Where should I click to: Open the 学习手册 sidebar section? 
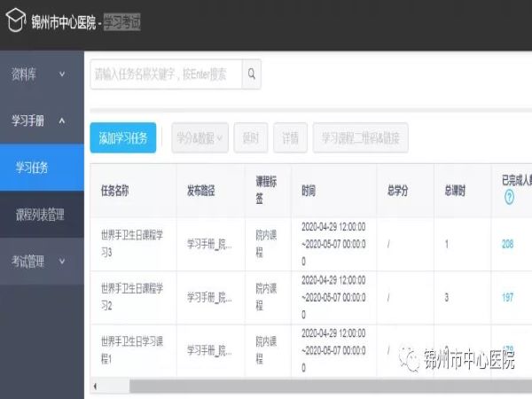[x=42, y=121]
